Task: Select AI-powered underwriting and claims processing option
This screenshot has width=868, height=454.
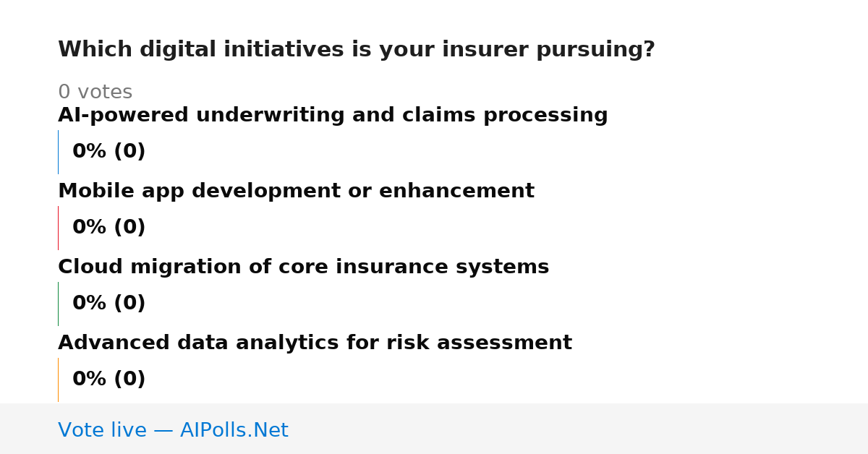Action: pyautogui.click(x=333, y=116)
